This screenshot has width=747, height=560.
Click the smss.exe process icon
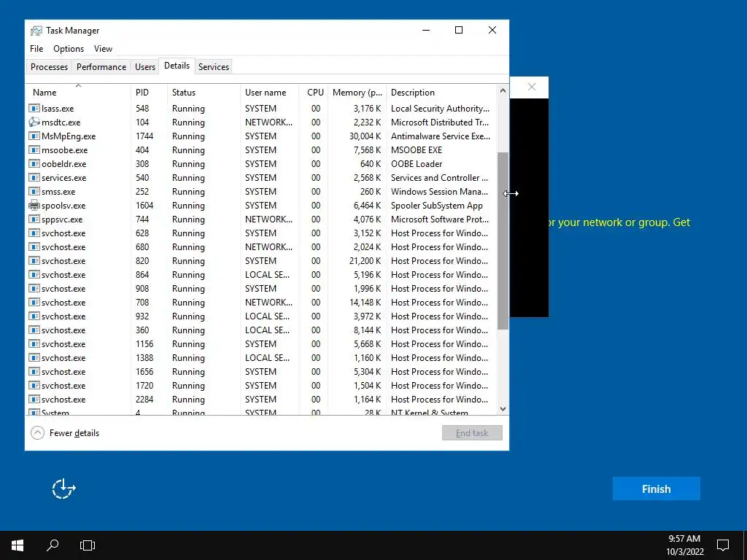[34, 192]
